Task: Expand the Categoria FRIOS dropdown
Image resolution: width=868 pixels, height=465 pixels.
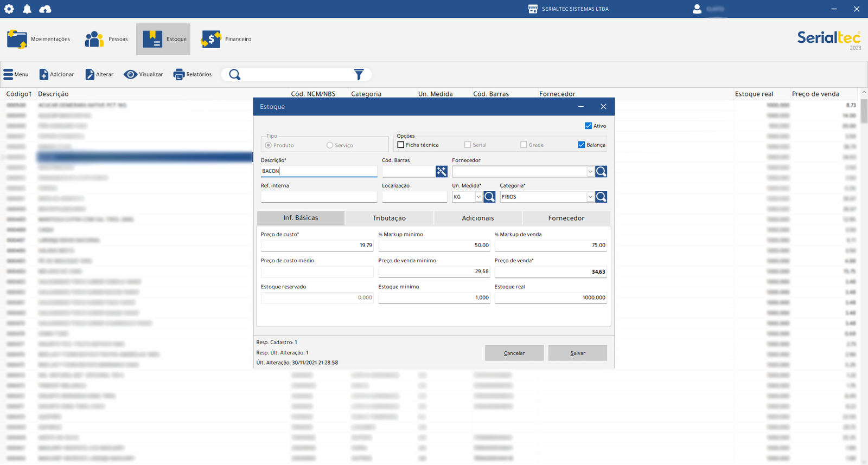Action: 590,197
